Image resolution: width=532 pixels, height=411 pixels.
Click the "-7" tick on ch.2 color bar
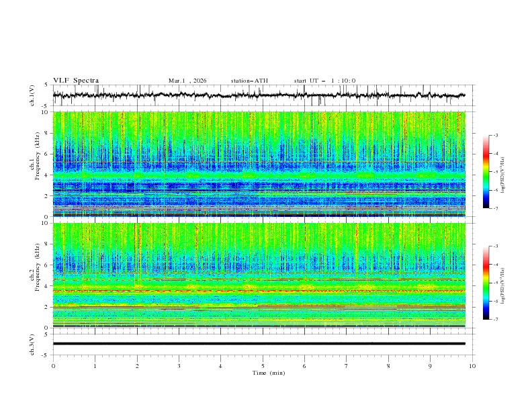(x=495, y=320)
